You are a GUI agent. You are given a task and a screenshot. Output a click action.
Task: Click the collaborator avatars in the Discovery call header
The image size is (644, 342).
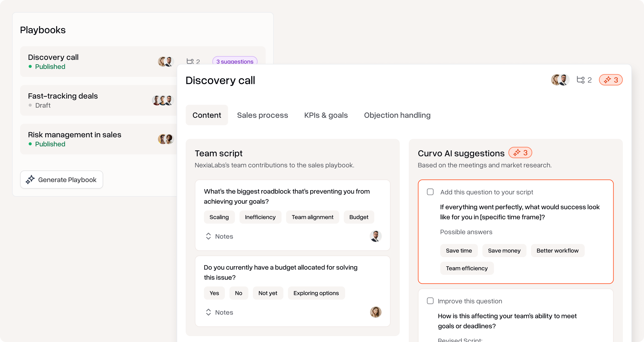[560, 80]
